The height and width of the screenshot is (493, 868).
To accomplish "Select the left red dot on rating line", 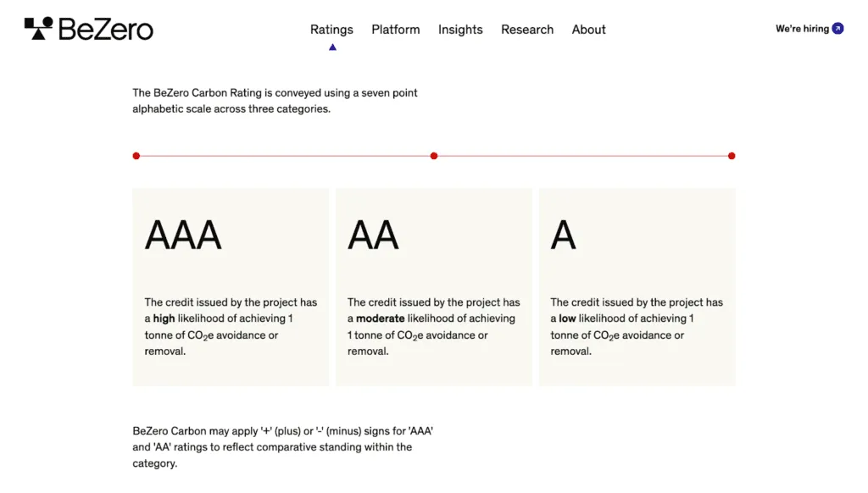I will coord(136,156).
